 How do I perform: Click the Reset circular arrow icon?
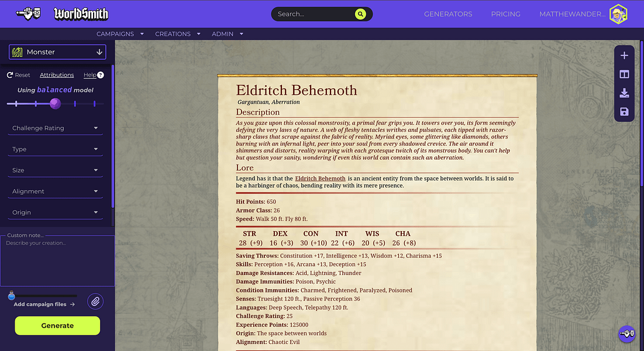(10, 75)
